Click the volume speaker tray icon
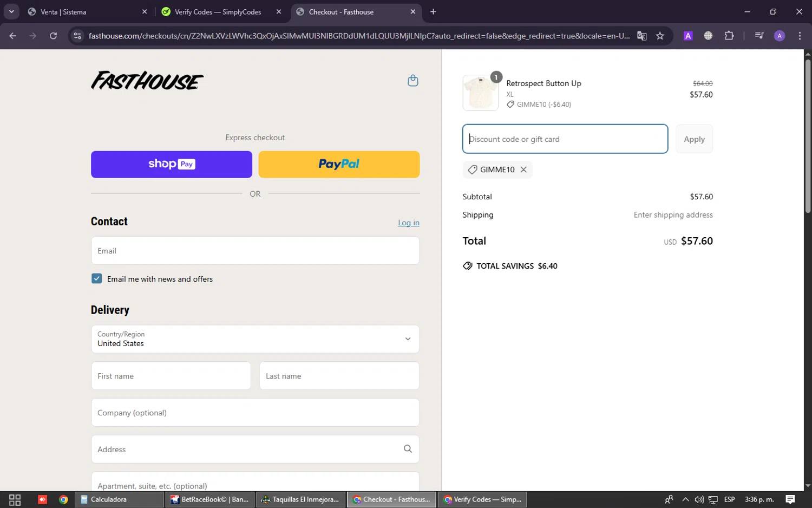 (699, 499)
